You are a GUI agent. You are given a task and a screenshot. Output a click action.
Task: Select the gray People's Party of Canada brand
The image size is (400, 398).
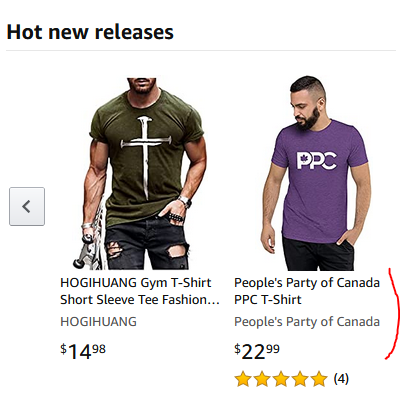pyautogui.click(x=307, y=322)
